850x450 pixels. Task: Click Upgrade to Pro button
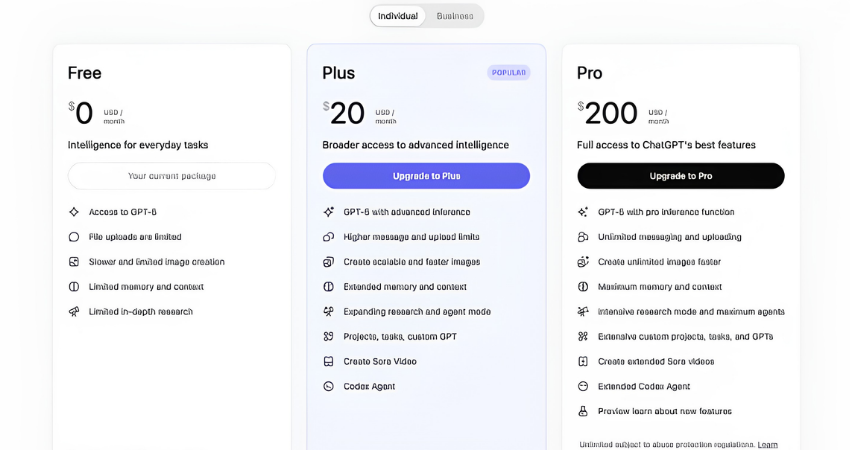pos(681,176)
